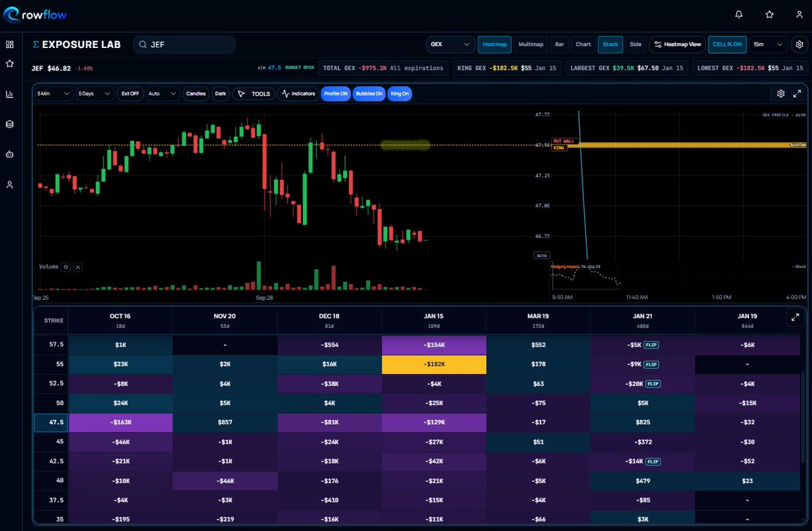Click the -$46K cell under NOV 20
812x531 pixels.
[x=225, y=481]
